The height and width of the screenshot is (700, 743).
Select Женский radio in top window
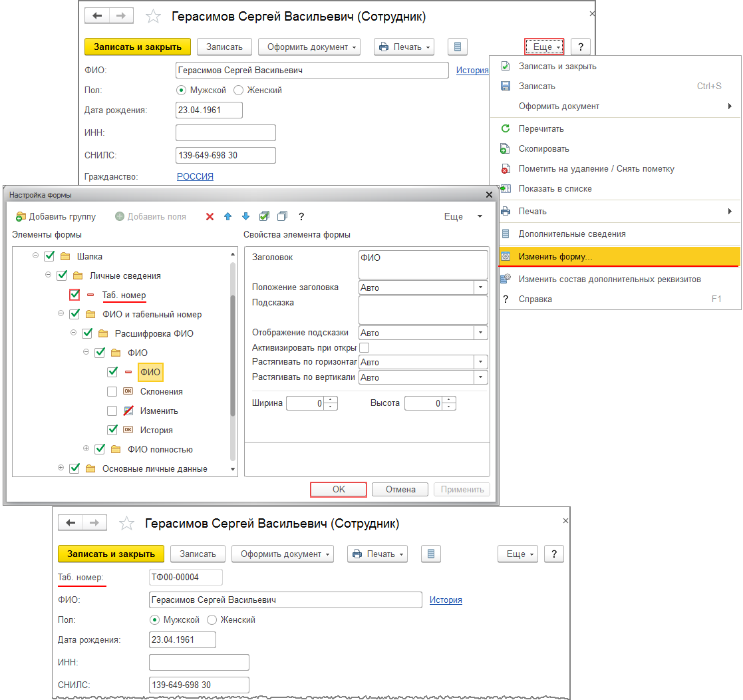point(239,90)
